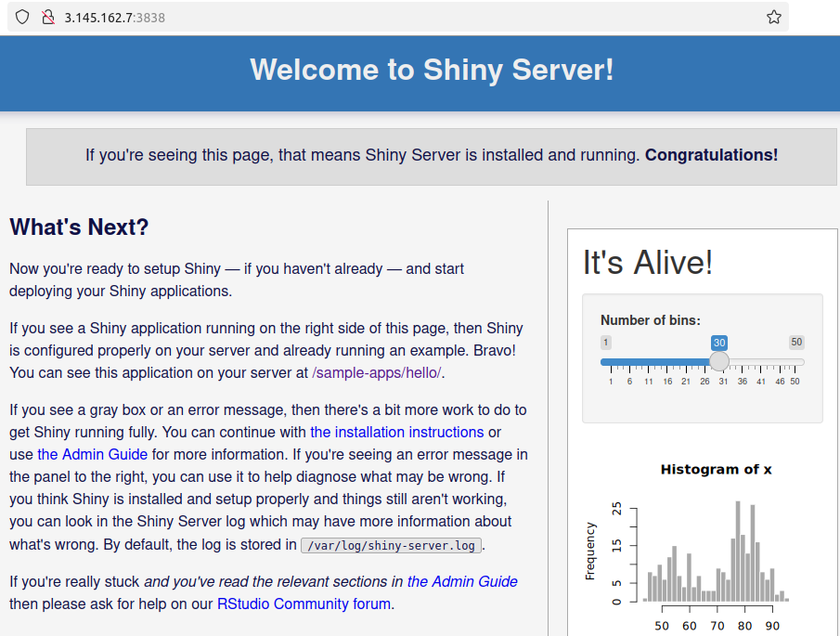840x636 pixels.
Task: Click the slider track near tick 11
Action: click(648, 362)
